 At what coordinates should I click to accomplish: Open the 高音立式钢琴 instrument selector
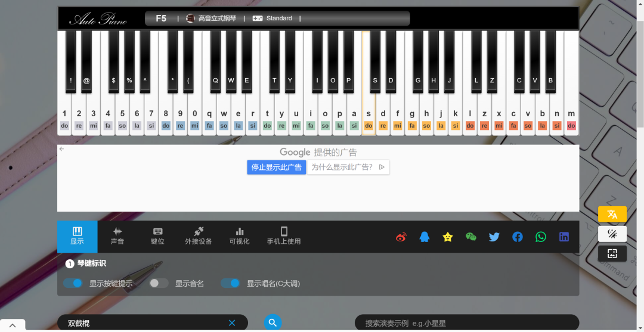(211, 18)
